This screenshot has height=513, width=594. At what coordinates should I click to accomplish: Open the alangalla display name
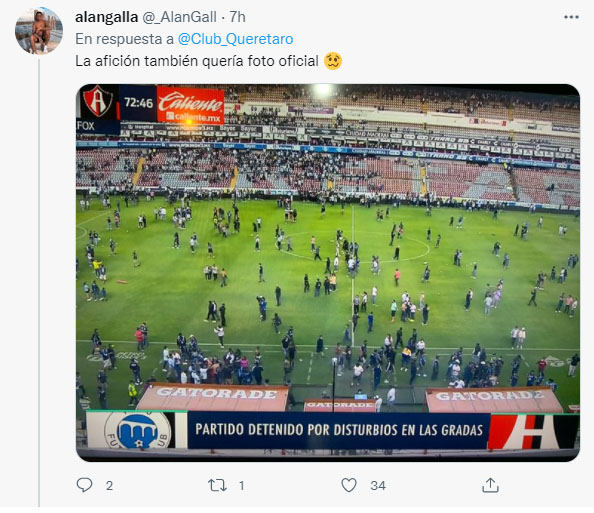tap(106, 17)
